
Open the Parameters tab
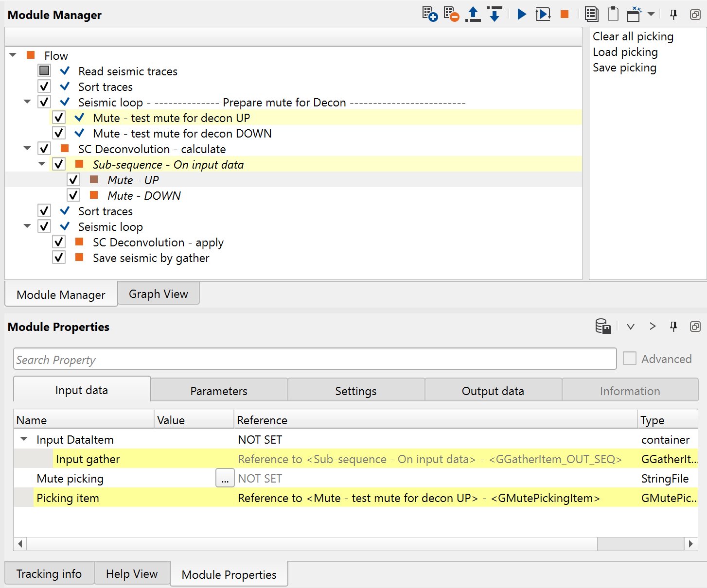(x=219, y=391)
